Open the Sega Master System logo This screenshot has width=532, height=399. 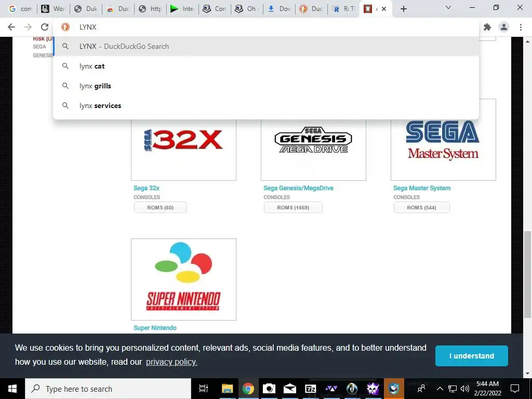tap(443, 140)
